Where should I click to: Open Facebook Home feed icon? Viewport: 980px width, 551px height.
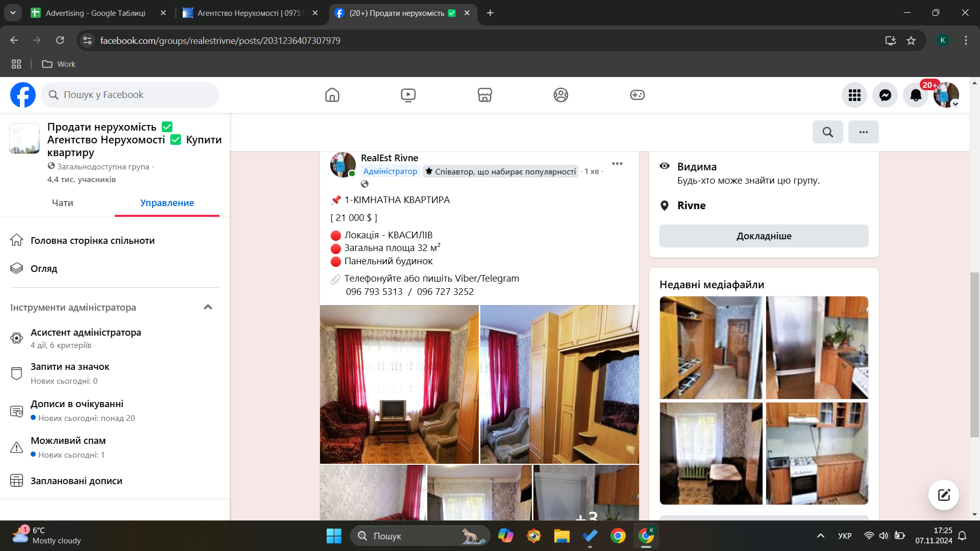tap(332, 95)
